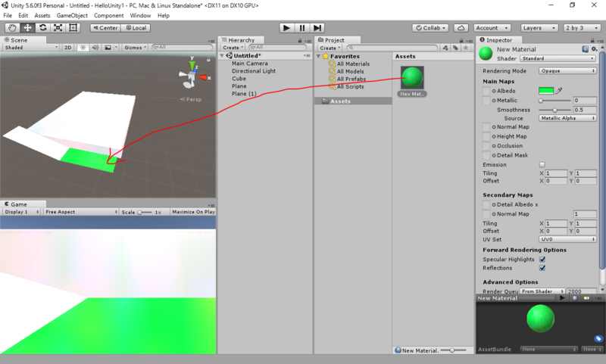Change material preview shape sphere icon
The width and height of the screenshot is (606, 364).
(x=575, y=298)
